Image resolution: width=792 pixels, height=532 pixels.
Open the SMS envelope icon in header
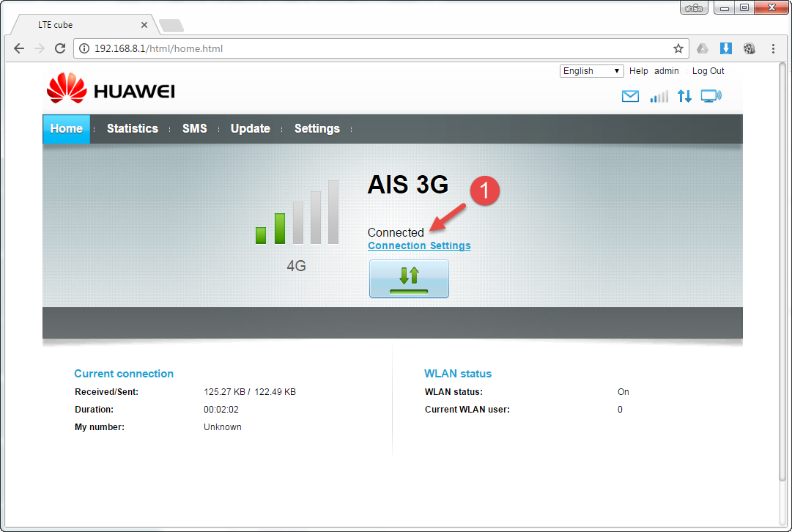[x=630, y=96]
